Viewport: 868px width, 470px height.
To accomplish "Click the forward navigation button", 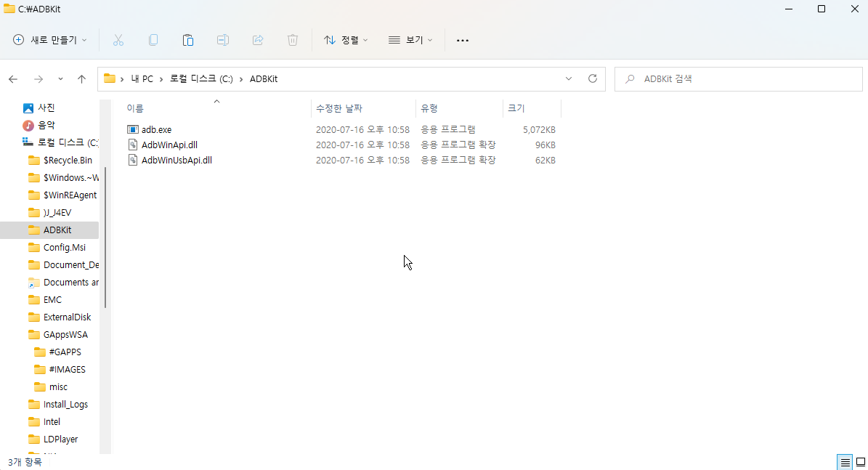I will [38, 78].
